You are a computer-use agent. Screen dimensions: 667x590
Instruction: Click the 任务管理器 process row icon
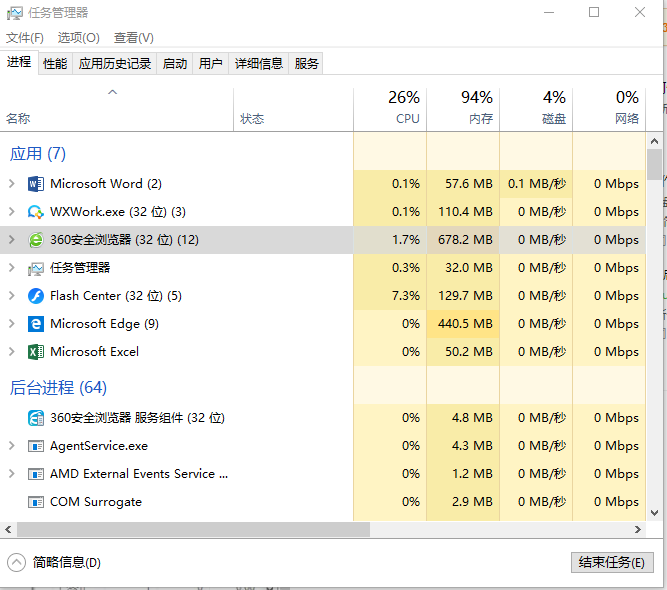[36, 268]
